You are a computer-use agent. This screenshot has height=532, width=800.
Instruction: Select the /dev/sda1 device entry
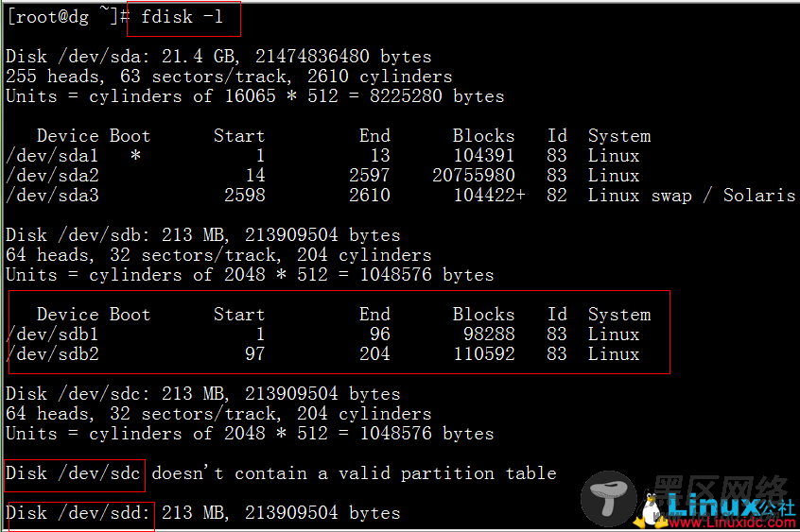pyautogui.click(x=52, y=156)
